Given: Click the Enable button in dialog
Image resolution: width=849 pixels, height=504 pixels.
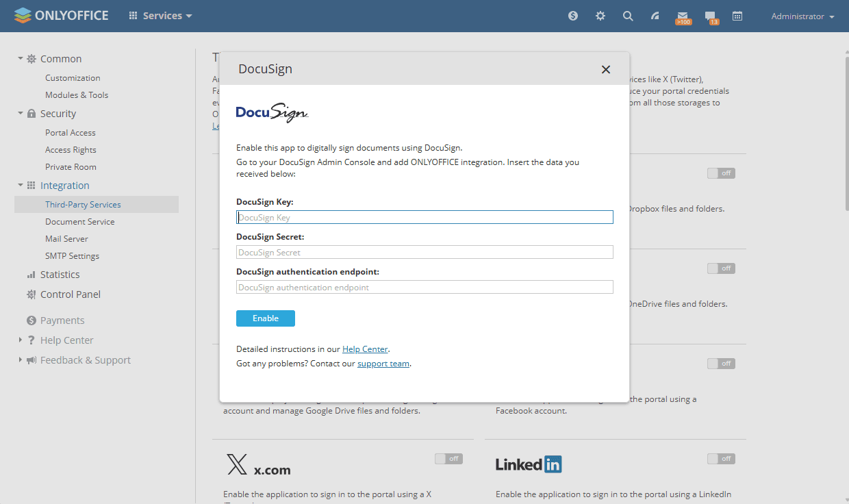Looking at the screenshot, I should [266, 318].
